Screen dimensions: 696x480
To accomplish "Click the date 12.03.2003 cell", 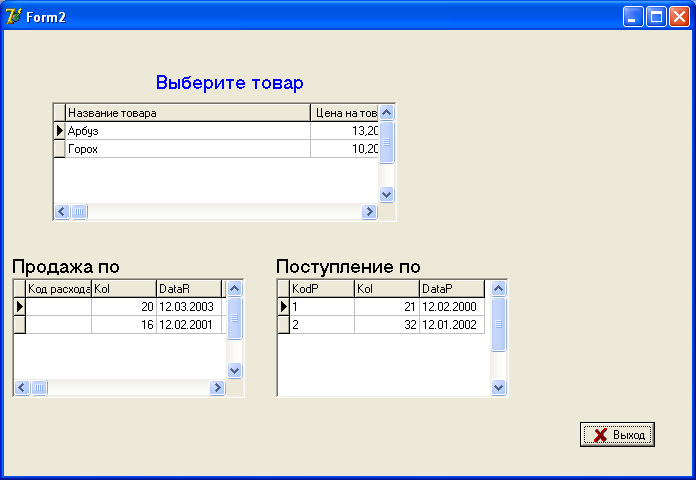I will tap(189, 306).
